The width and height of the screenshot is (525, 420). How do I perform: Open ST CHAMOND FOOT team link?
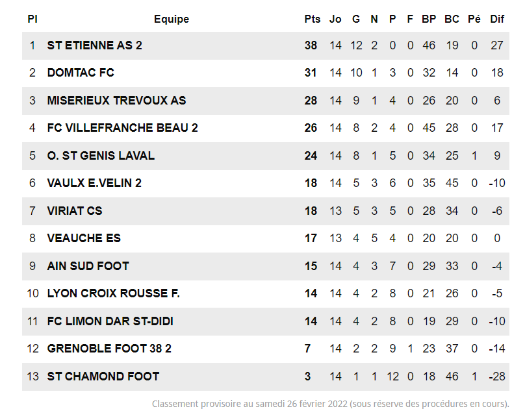coord(103,377)
